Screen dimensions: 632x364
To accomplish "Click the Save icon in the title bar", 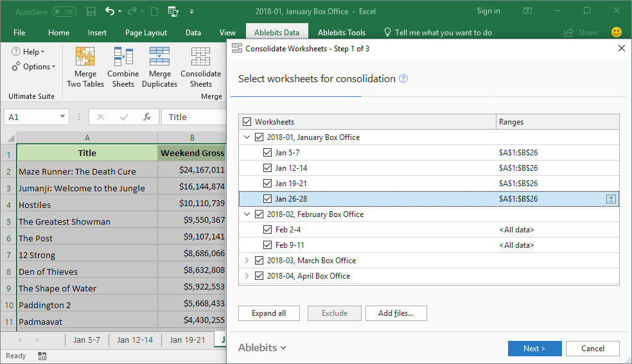I will 91,12.
